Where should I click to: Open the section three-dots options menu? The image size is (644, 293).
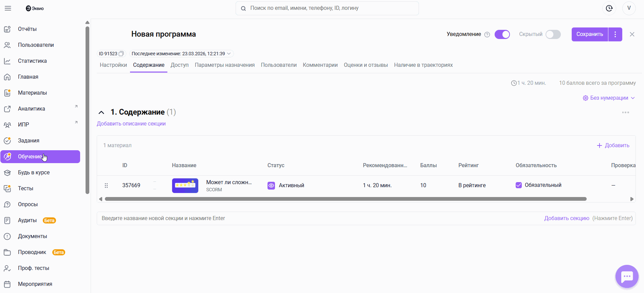click(625, 112)
